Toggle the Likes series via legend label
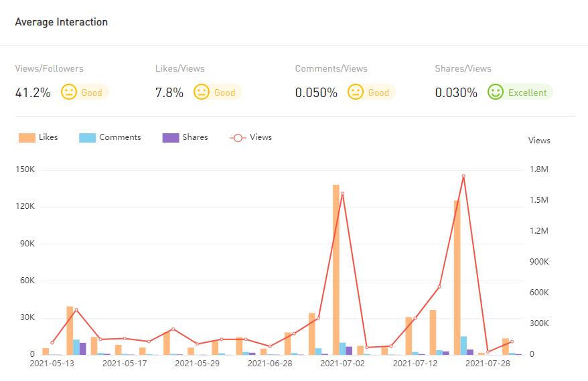The image size is (588, 381). (x=48, y=137)
